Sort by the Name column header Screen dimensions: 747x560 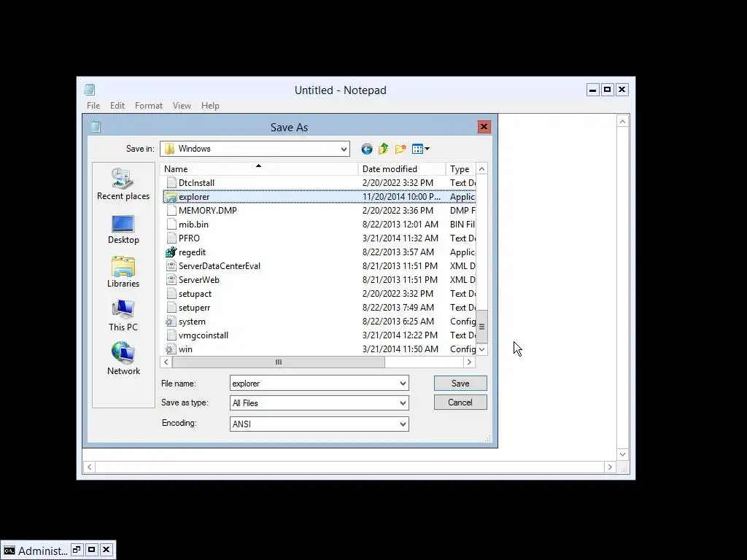click(x=259, y=169)
